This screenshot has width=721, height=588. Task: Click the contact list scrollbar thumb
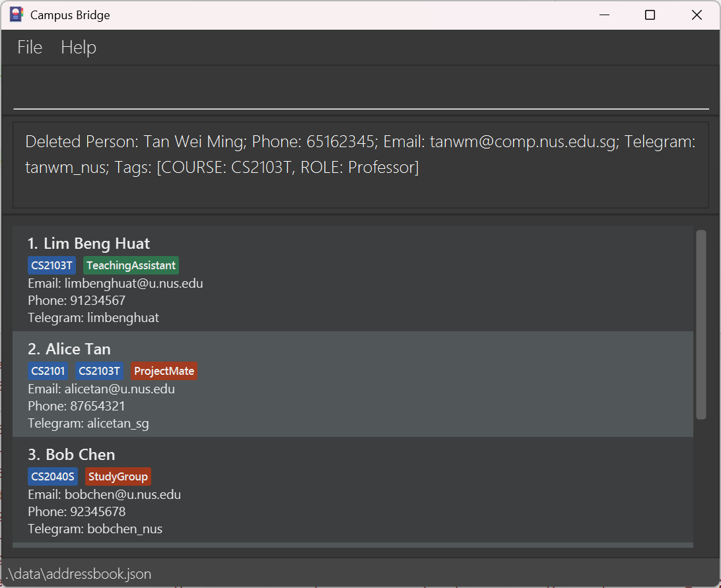[x=701, y=325]
